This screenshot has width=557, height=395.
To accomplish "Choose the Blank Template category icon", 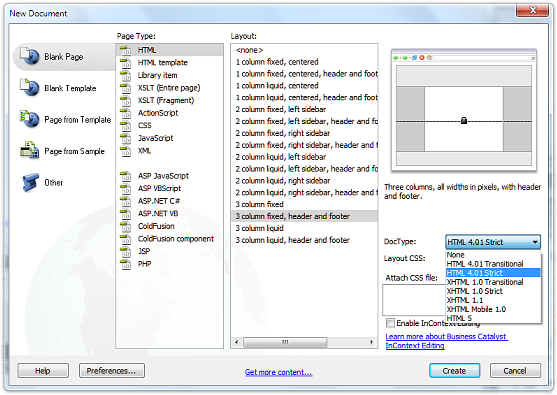I will (x=29, y=88).
